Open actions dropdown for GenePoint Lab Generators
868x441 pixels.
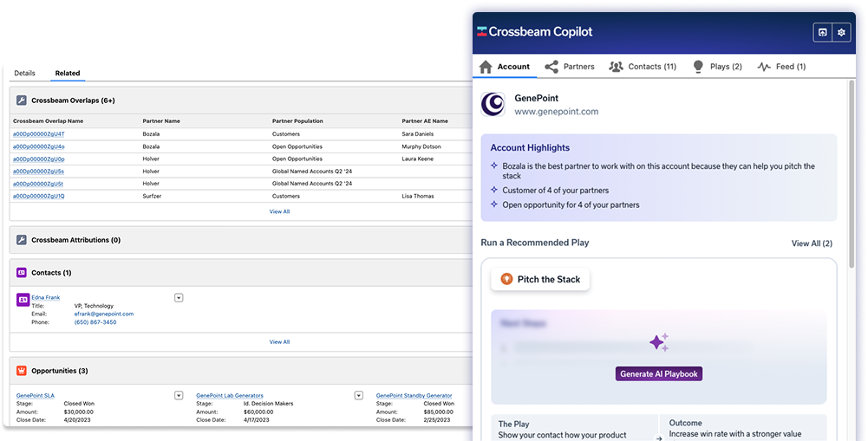(359, 395)
